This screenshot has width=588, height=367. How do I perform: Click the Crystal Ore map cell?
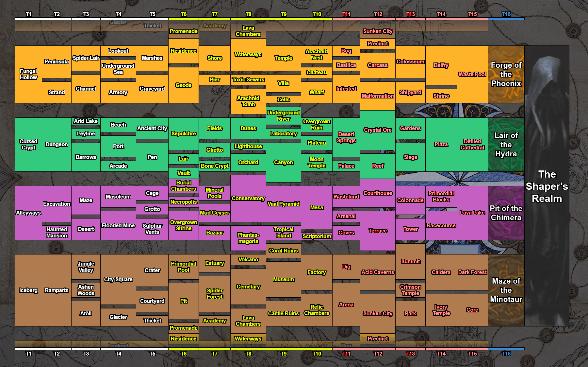378,130
